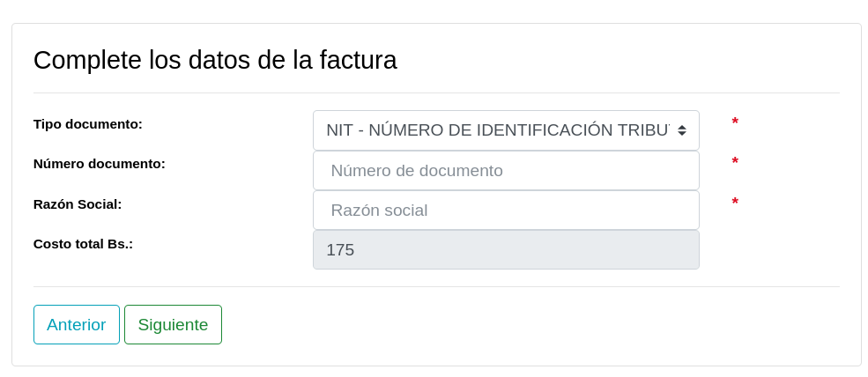Viewport: 868px width, 377px height.
Task: Go forward with the Siguiente button
Action: tap(173, 324)
